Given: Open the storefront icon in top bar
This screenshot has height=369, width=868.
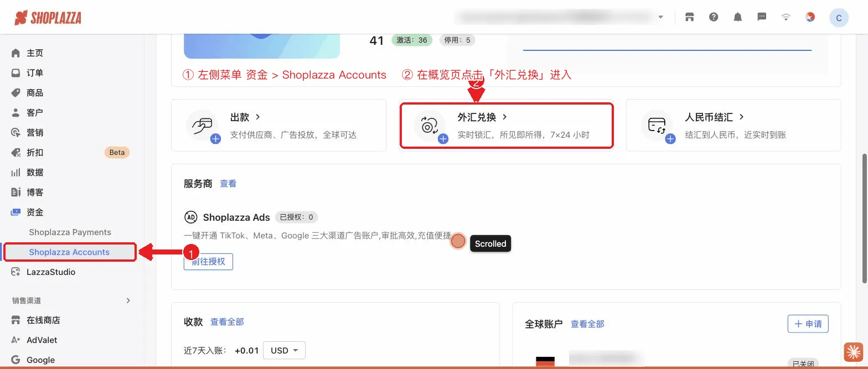Looking at the screenshot, I should point(690,17).
